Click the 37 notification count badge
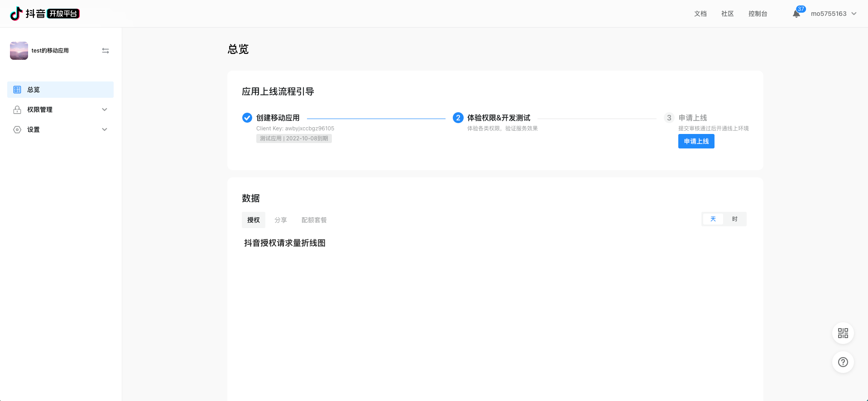 pos(801,9)
